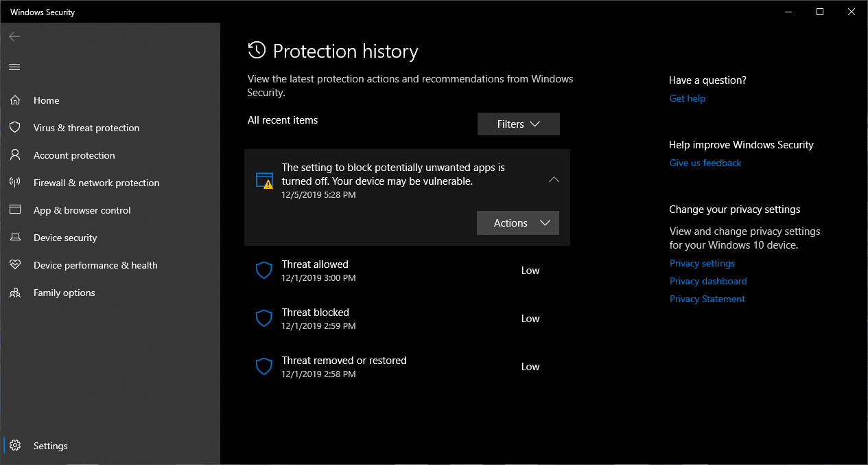Click the App & browser control icon
This screenshot has width=868, height=465.
coord(14,210)
